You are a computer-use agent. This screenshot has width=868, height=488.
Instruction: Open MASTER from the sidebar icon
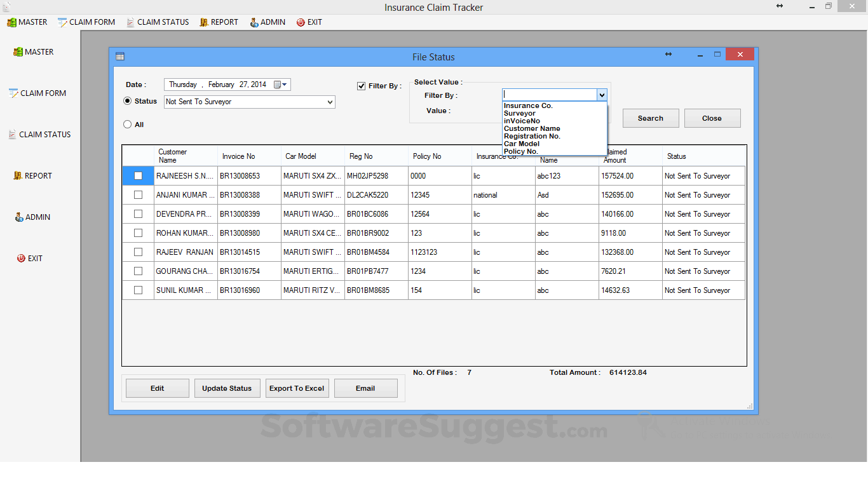coord(32,51)
